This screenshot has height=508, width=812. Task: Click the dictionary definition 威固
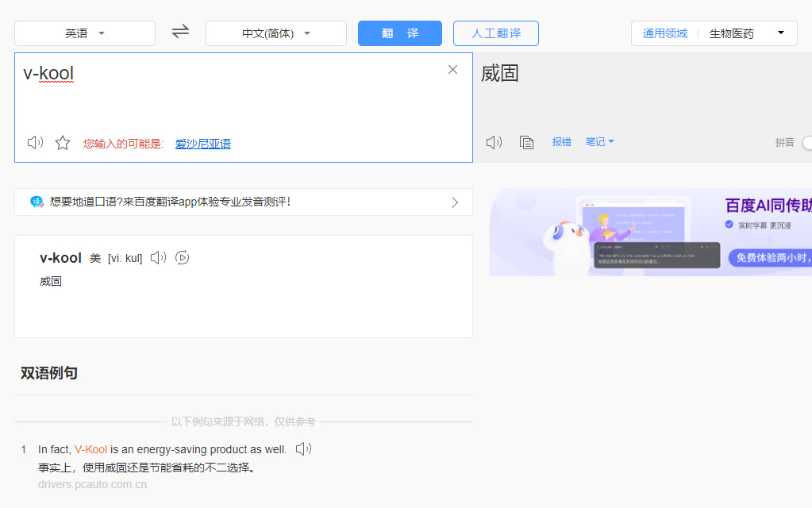tap(51, 281)
